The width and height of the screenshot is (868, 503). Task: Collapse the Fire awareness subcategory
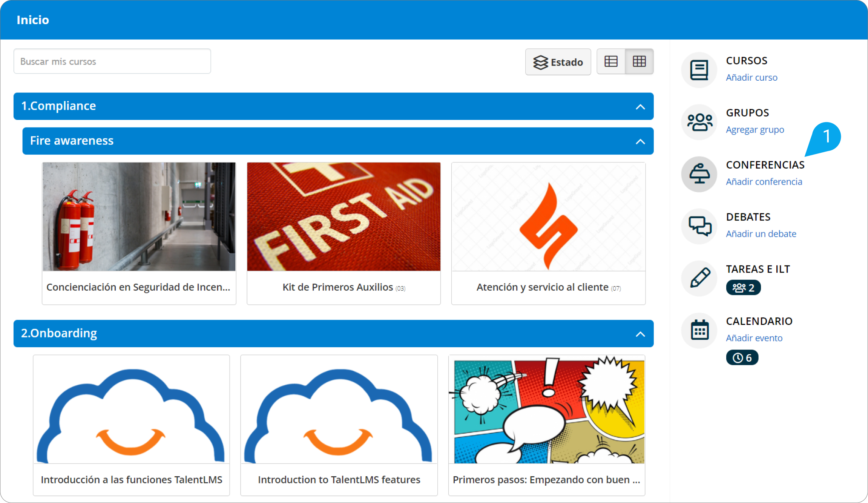click(x=640, y=141)
